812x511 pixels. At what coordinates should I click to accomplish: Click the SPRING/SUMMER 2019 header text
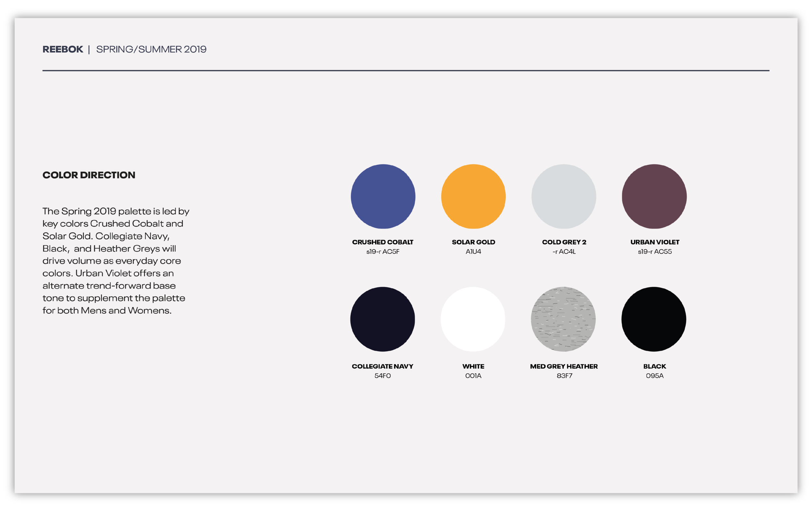151,49
